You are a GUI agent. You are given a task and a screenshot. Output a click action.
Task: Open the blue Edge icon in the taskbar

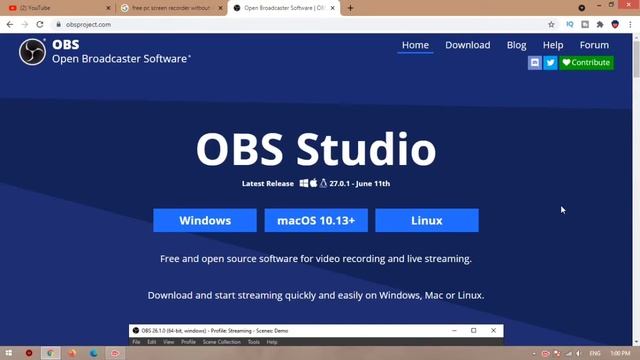pos(93,353)
